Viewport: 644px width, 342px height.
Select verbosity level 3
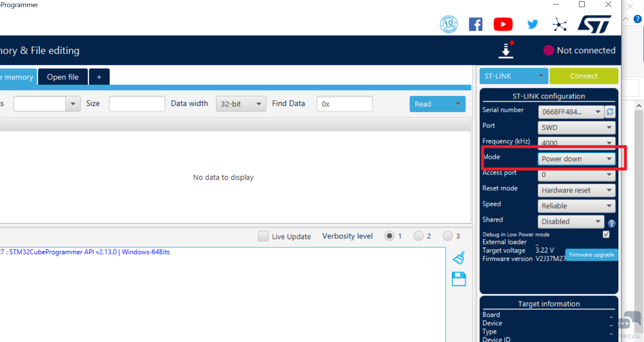448,236
